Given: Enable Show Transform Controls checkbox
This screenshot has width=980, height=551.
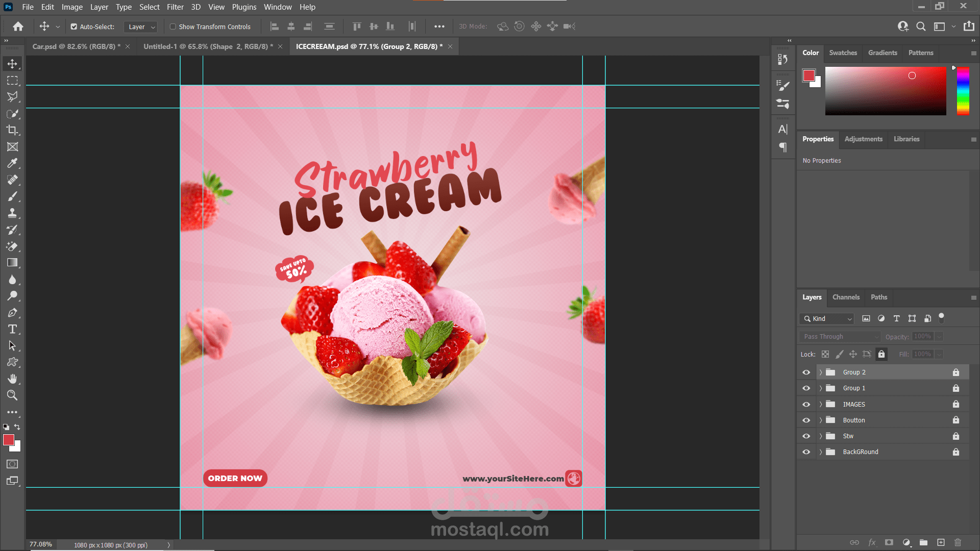Looking at the screenshot, I should [173, 27].
